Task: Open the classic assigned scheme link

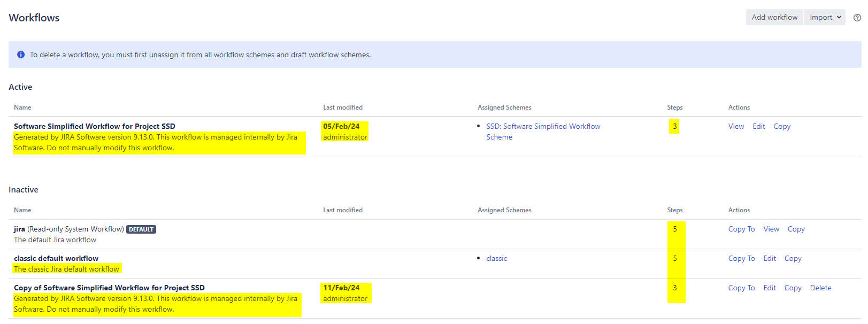Action: point(496,259)
